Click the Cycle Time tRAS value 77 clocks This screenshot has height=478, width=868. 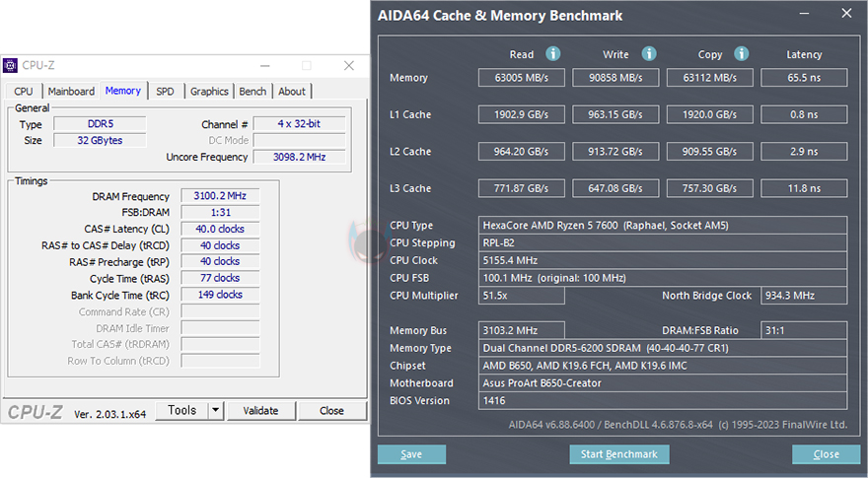coord(220,278)
